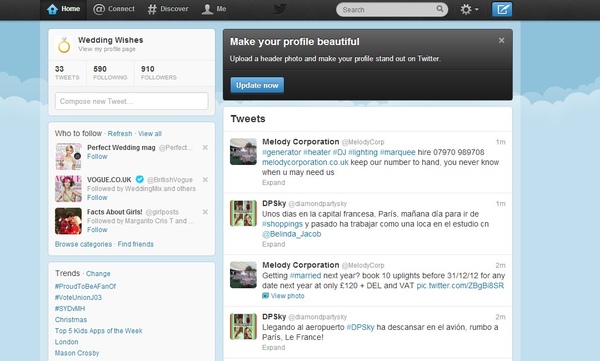The height and width of the screenshot is (361, 600).
Task: Focus the Search input field
Action: [x=392, y=10]
